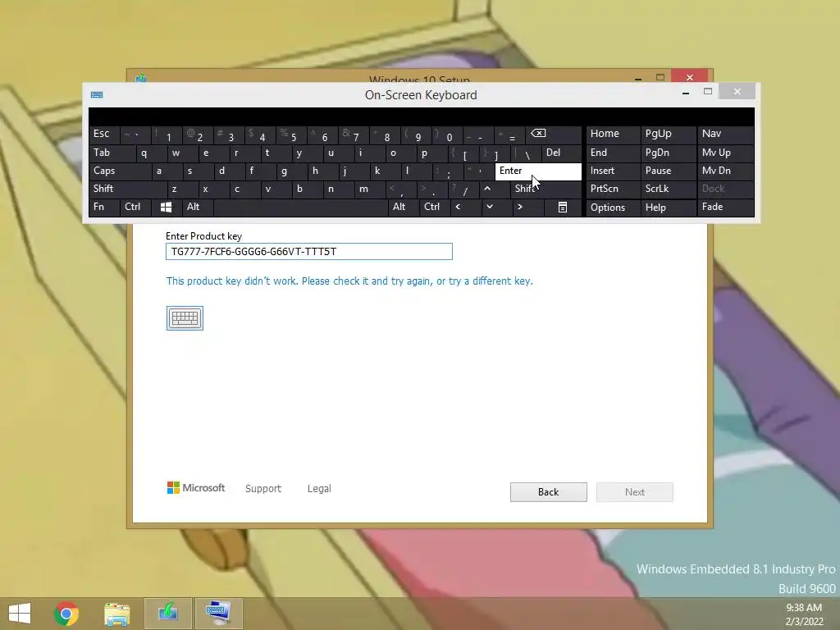Launch Google Chrome from taskbar
This screenshot has height=630, width=840.
pos(66,614)
